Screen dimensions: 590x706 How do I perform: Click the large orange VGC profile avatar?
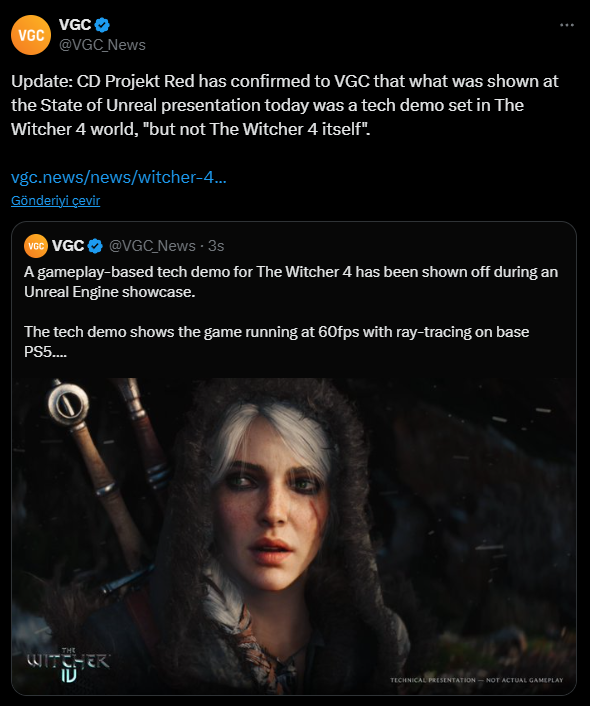tap(31, 35)
